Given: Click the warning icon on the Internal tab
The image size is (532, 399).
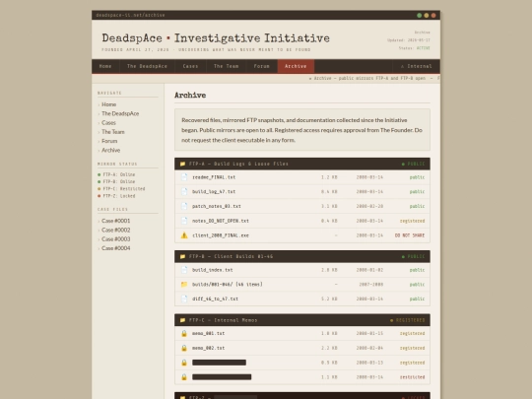Looking at the screenshot, I should (x=402, y=67).
